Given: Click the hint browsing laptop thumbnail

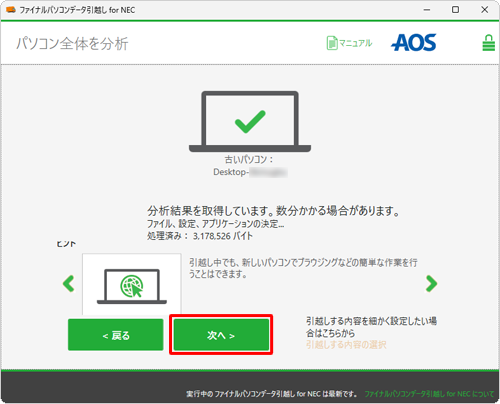Looking at the screenshot, I should 132,284.
